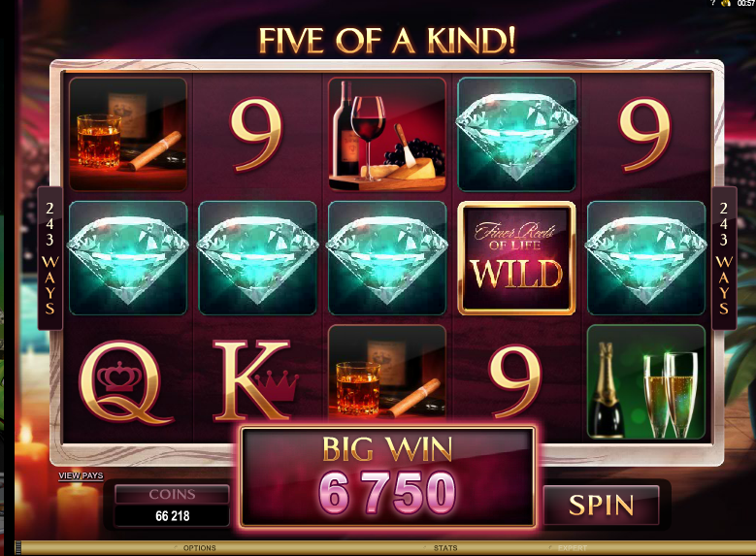Click the Queen letter symbol with crown
Image resolution: width=756 pixels, height=556 pixels.
[x=126, y=382]
